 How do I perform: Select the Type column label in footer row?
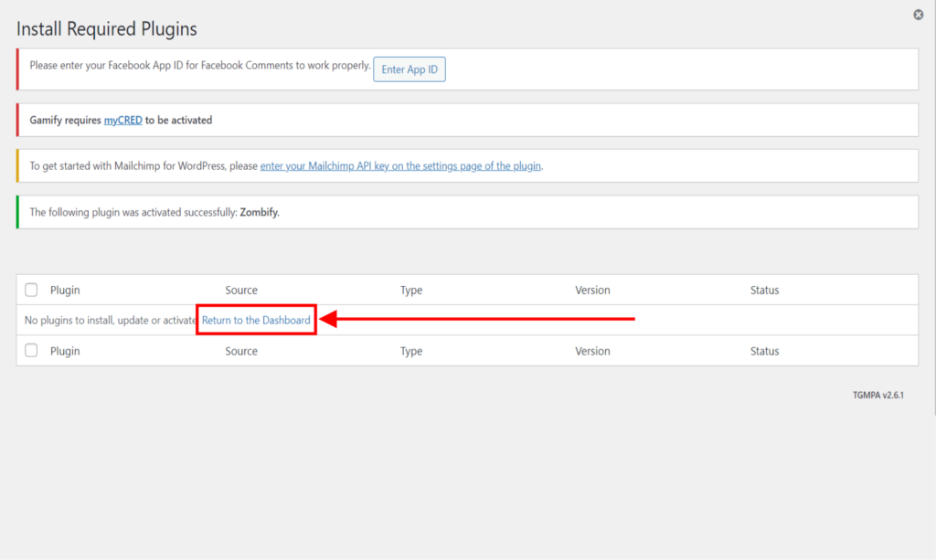pos(411,351)
